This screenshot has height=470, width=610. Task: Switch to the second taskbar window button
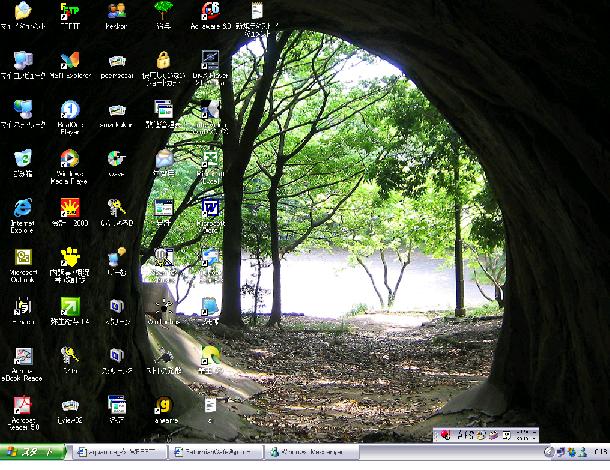[x=210, y=452]
